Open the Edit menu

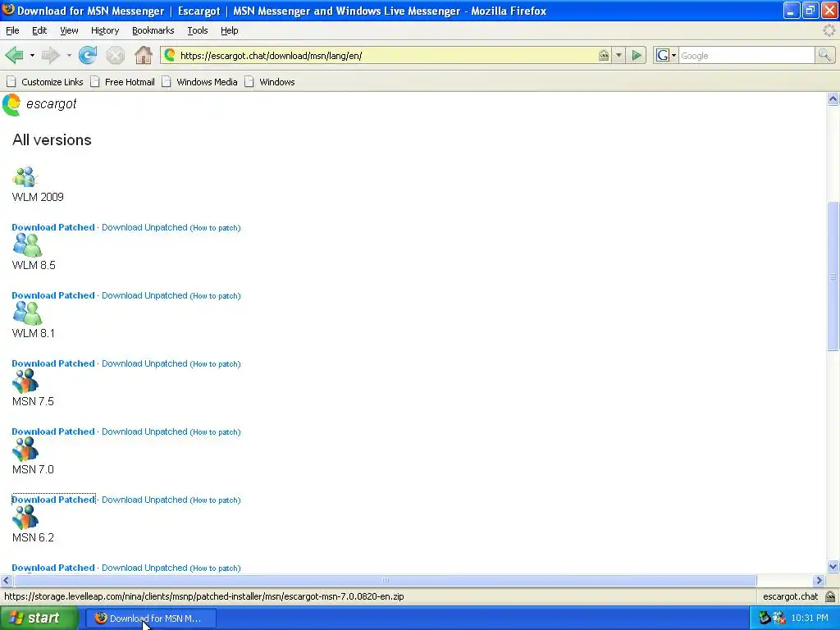39,30
